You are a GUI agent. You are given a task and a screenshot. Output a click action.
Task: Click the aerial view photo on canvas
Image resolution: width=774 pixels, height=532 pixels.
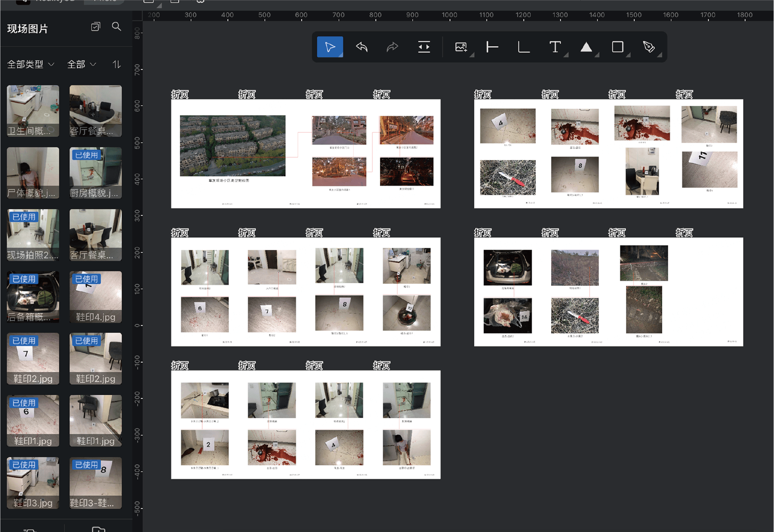(233, 145)
